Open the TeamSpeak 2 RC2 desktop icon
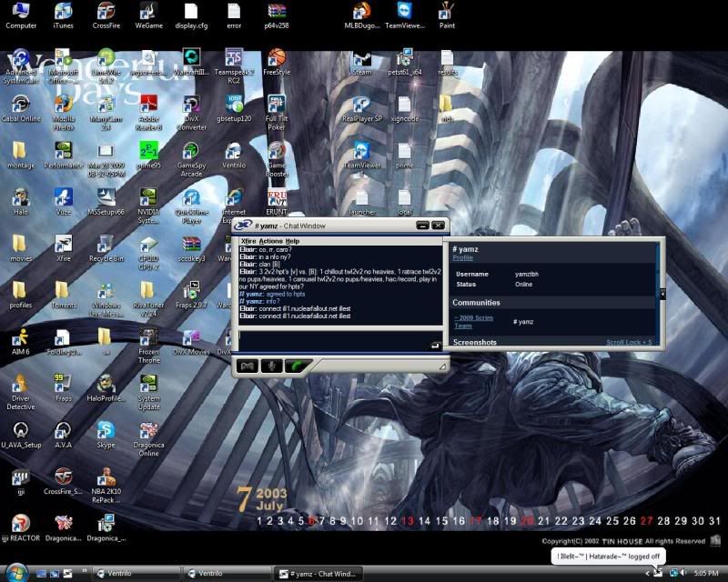The height and width of the screenshot is (582, 728). (234, 59)
